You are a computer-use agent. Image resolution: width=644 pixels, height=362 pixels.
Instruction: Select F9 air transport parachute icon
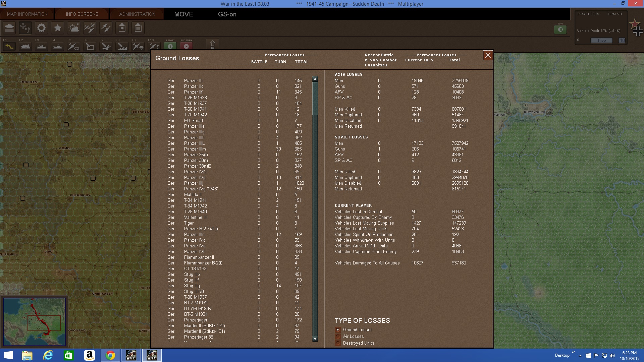(x=138, y=46)
